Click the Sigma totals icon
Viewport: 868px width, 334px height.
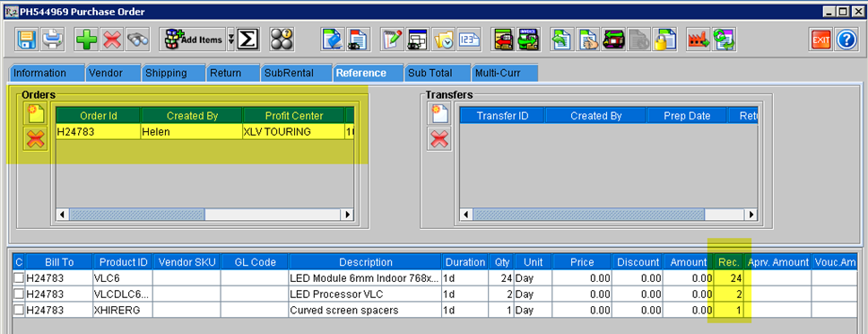(248, 40)
